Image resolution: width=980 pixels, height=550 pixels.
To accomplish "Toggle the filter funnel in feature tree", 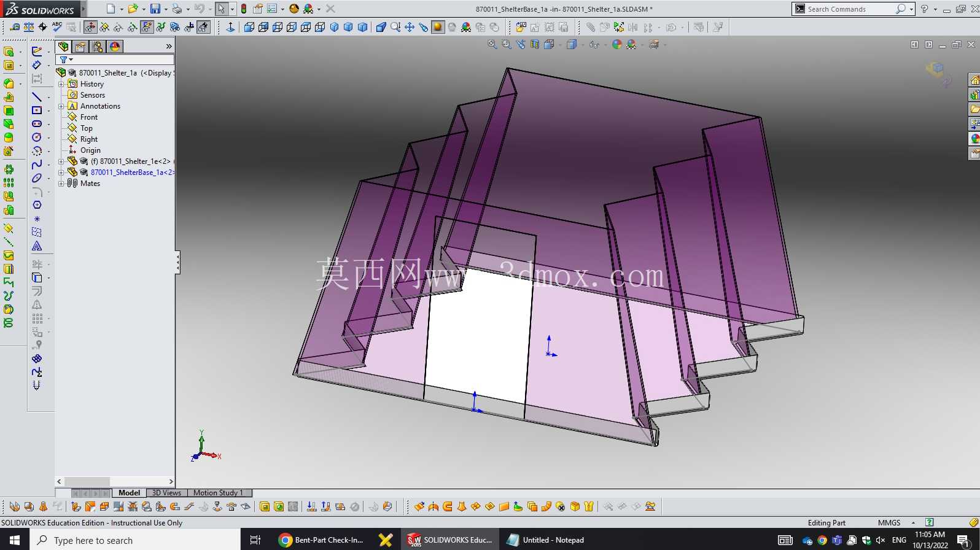I will tap(63, 60).
